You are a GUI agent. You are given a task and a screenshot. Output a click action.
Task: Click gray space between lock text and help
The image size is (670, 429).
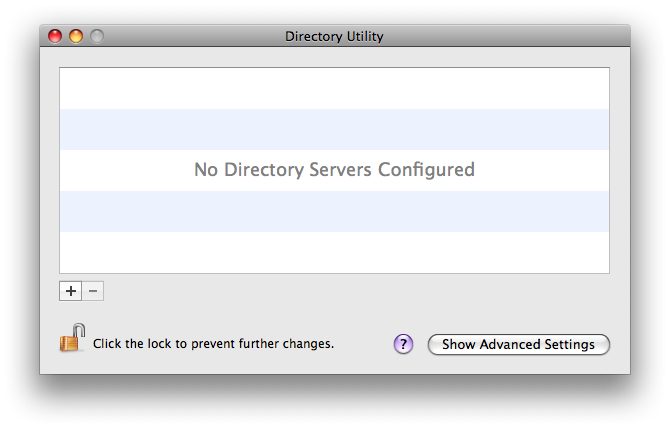(x=363, y=344)
